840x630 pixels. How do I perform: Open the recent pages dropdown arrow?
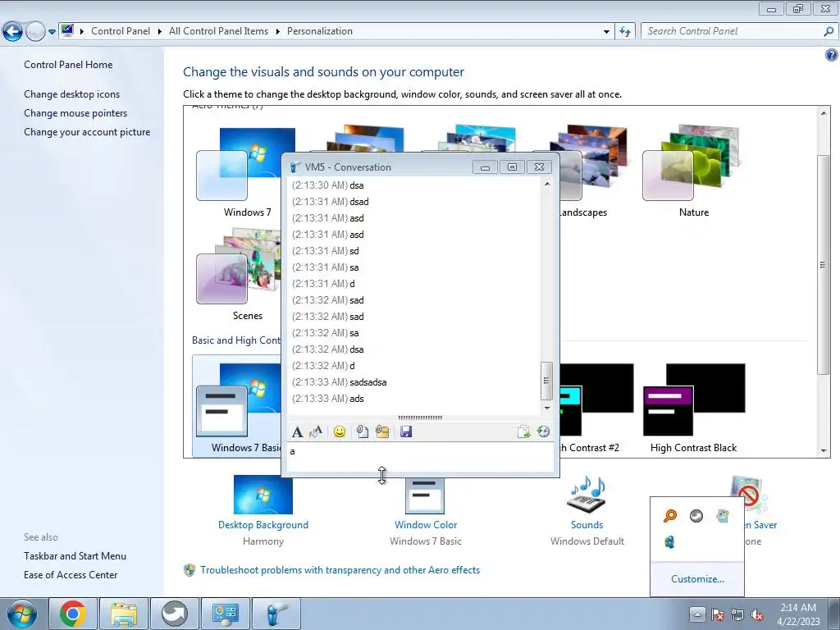click(x=52, y=32)
